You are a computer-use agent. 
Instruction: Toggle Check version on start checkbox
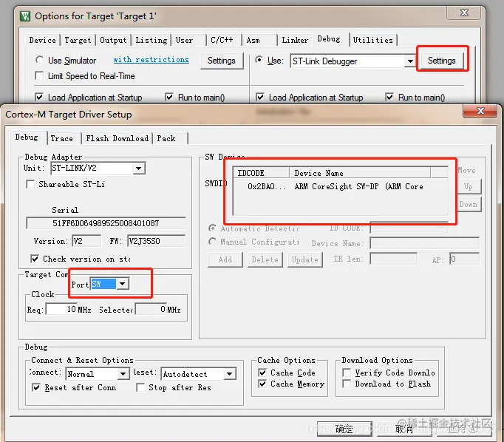tap(35, 259)
